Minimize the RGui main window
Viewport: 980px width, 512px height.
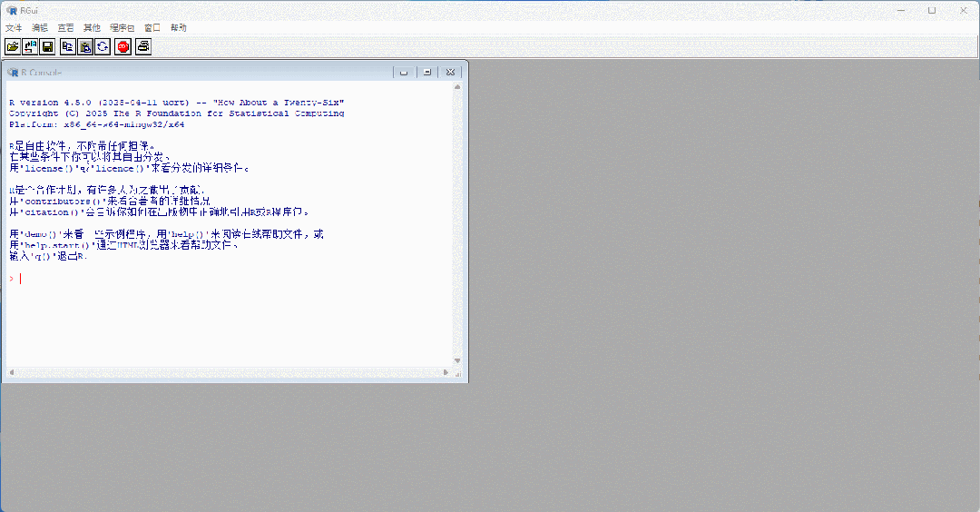point(901,11)
